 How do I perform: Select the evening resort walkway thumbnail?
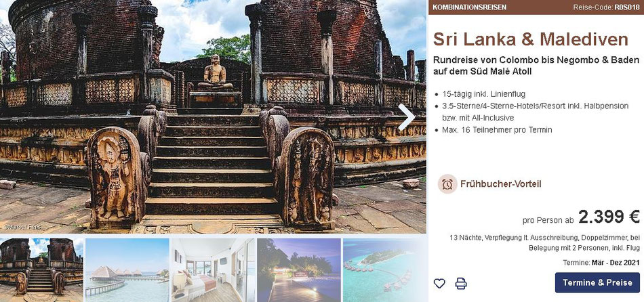point(299,270)
